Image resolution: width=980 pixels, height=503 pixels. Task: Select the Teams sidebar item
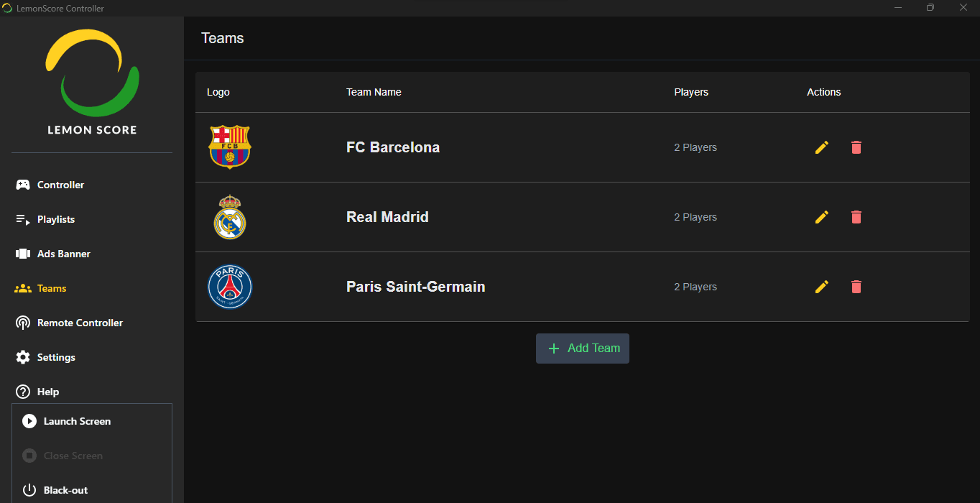tap(52, 288)
